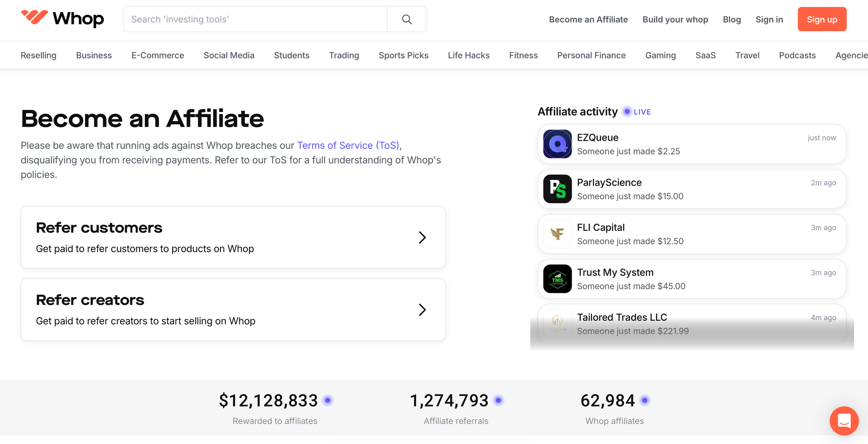Focus the search input field
Screen dimensions: 868x444
tap(255, 19)
